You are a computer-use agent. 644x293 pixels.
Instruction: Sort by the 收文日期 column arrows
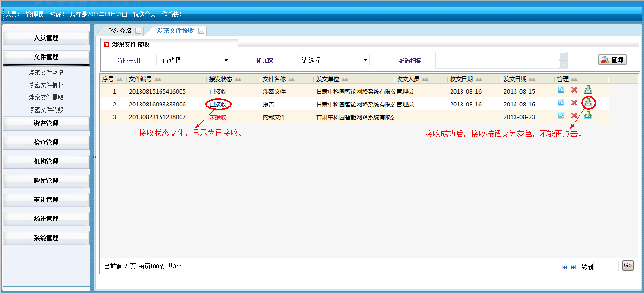click(x=479, y=80)
